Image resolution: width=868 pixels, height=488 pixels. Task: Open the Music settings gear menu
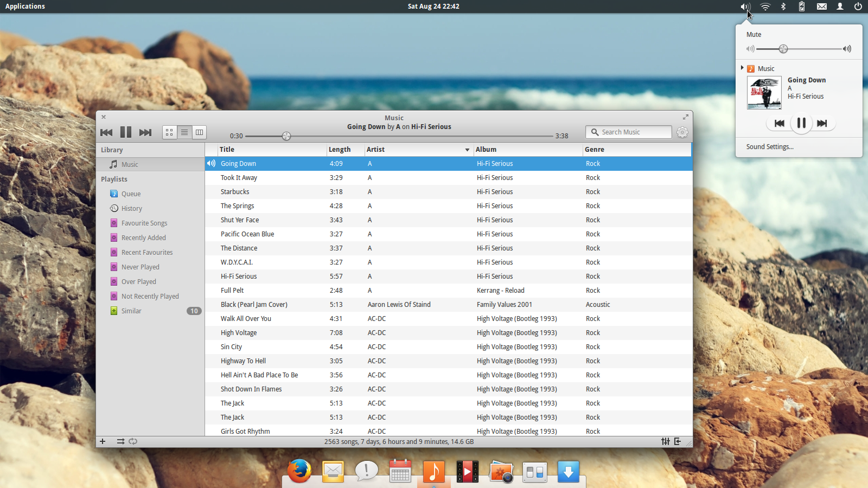coord(682,132)
